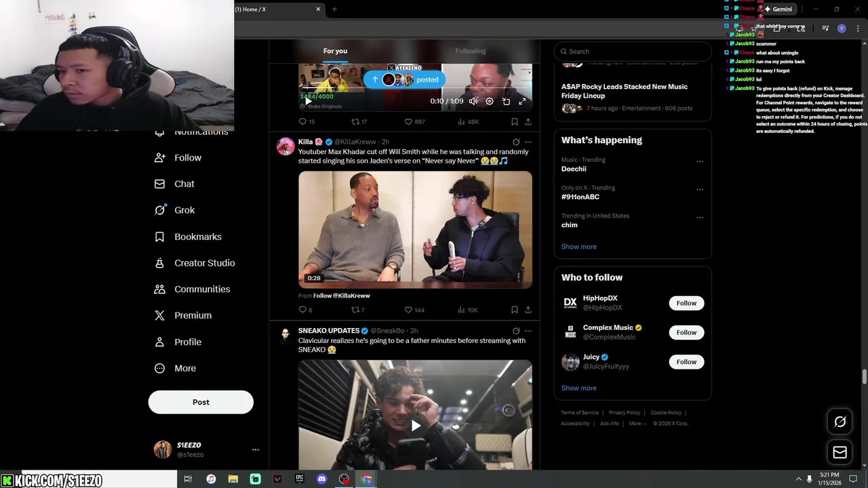868x488 pixels.
Task: Open more options on Killa's post
Action: coord(528,142)
